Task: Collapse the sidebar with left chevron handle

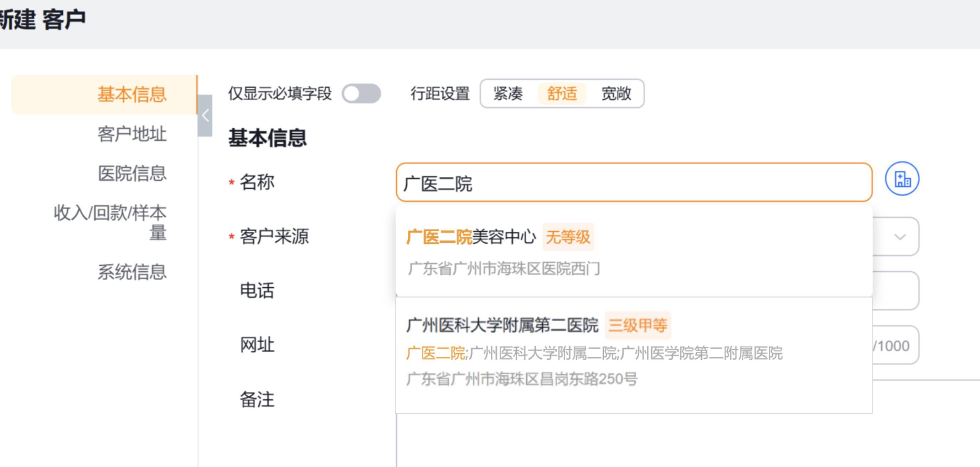Action: [x=205, y=116]
